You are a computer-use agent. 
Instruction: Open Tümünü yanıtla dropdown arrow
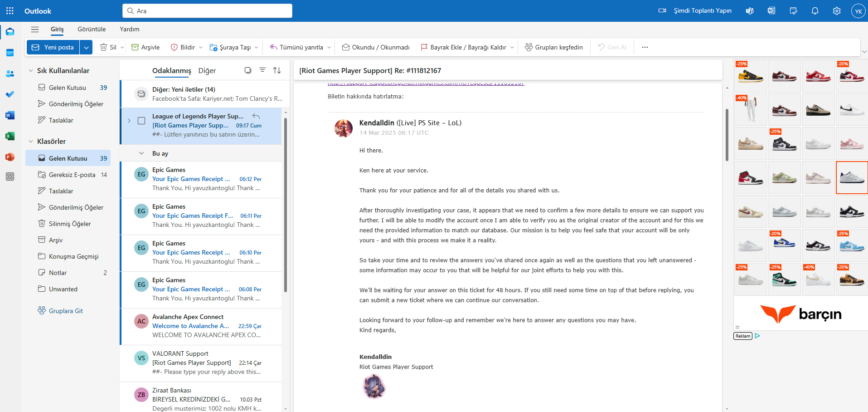[329, 47]
